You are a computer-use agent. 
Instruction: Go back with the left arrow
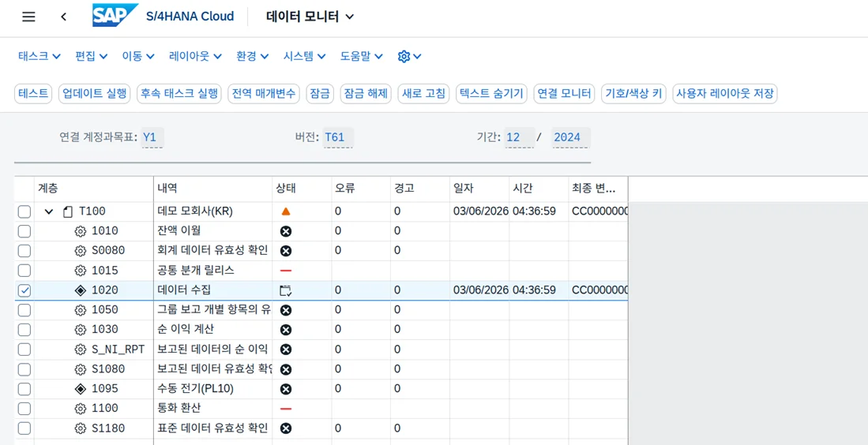[x=64, y=17]
